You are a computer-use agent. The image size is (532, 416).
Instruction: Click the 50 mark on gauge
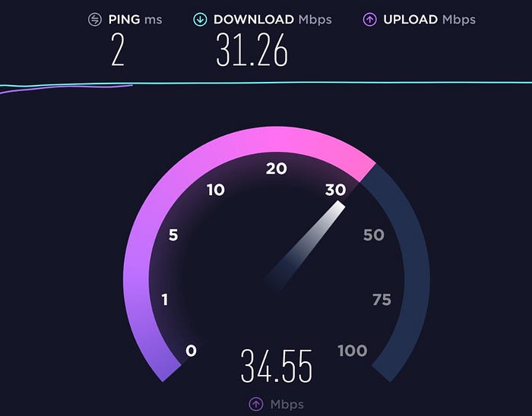click(374, 235)
